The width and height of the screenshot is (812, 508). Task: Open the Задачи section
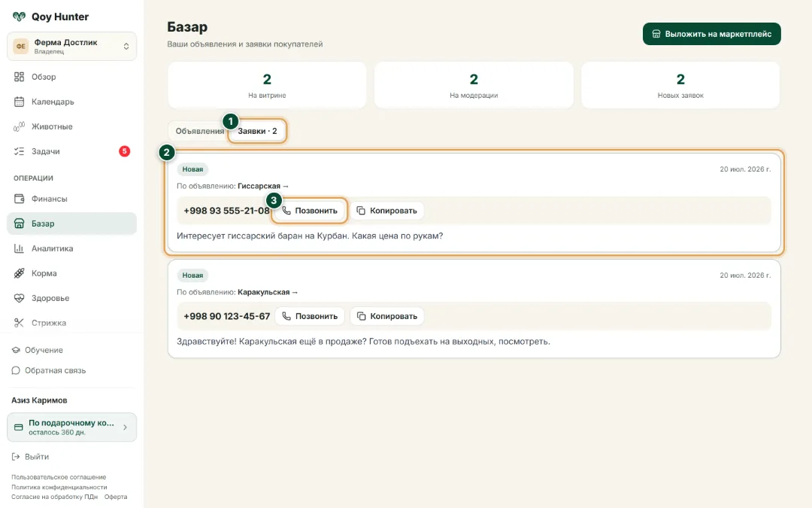pyautogui.click(x=71, y=151)
